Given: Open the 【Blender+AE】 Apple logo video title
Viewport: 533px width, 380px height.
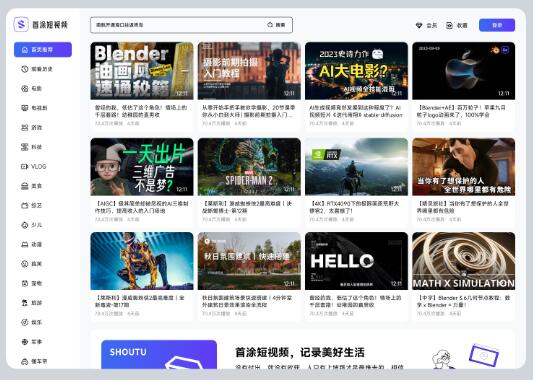Looking at the screenshot, I should (x=461, y=111).
